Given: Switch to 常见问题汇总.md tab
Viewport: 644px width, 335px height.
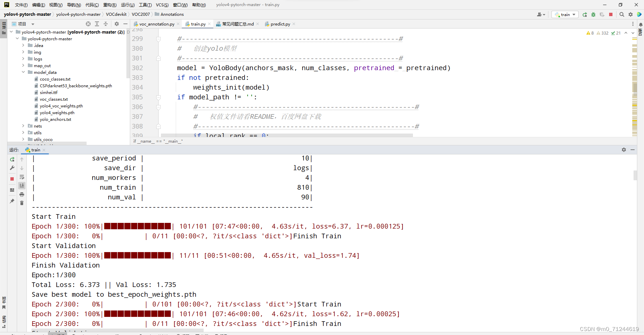Looking at the screenshot, I should coord(238,24).
